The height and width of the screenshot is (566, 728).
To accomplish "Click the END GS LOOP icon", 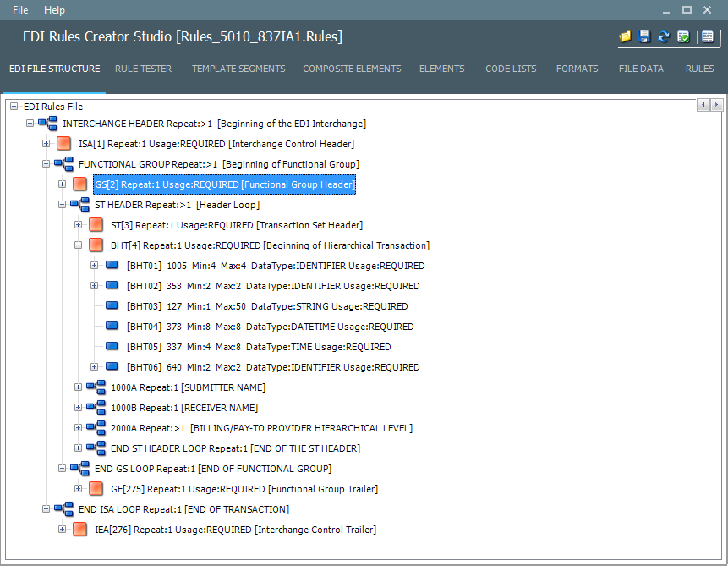I will point(79,469).
